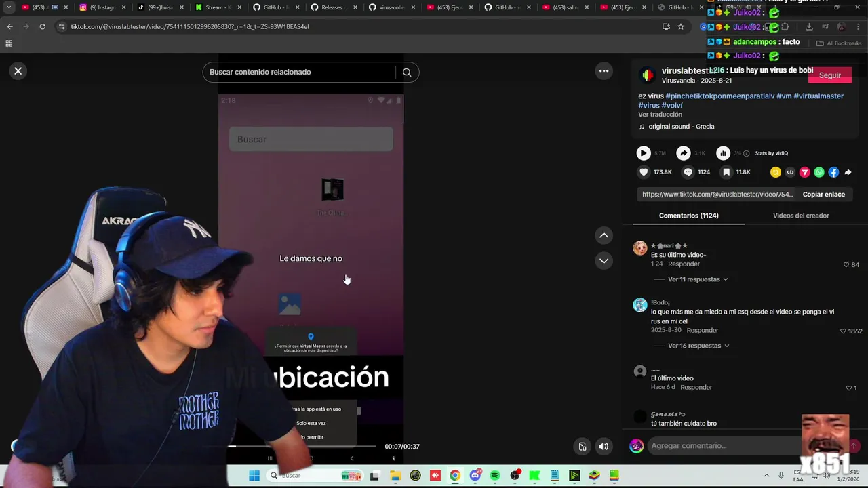Switch to the Instagram browser tab
This screenshot has width=868, height=488.
[x=103, y=7]
